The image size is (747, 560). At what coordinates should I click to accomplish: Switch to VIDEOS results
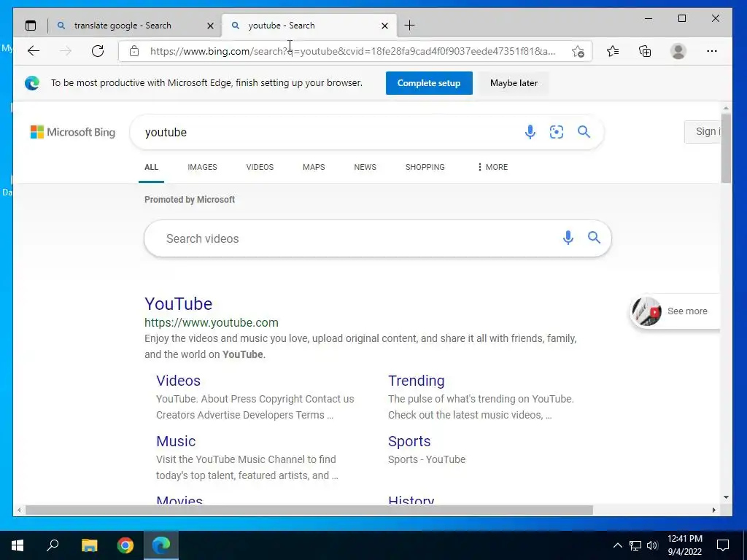260,167
